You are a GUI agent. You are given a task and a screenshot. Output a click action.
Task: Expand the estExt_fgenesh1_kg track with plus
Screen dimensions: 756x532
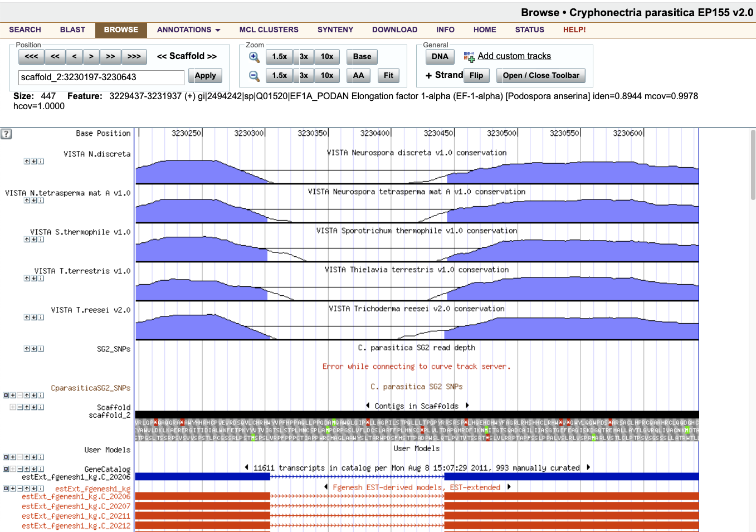13,489
